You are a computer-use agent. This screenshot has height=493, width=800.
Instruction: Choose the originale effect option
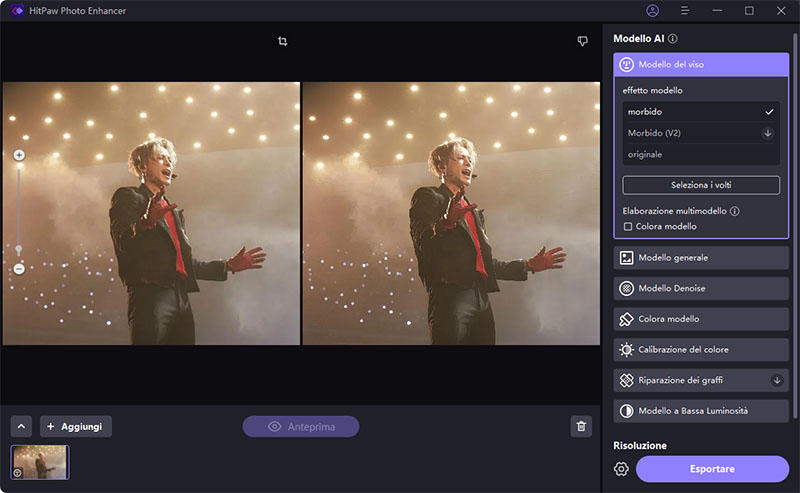(x=700, y=154)
